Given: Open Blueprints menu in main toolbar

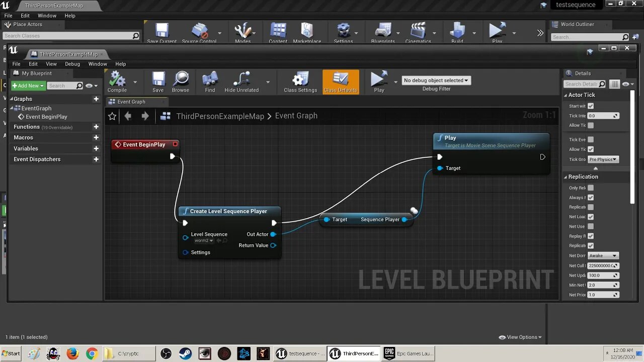Looking at the screenshot, I should coord(383,33).
